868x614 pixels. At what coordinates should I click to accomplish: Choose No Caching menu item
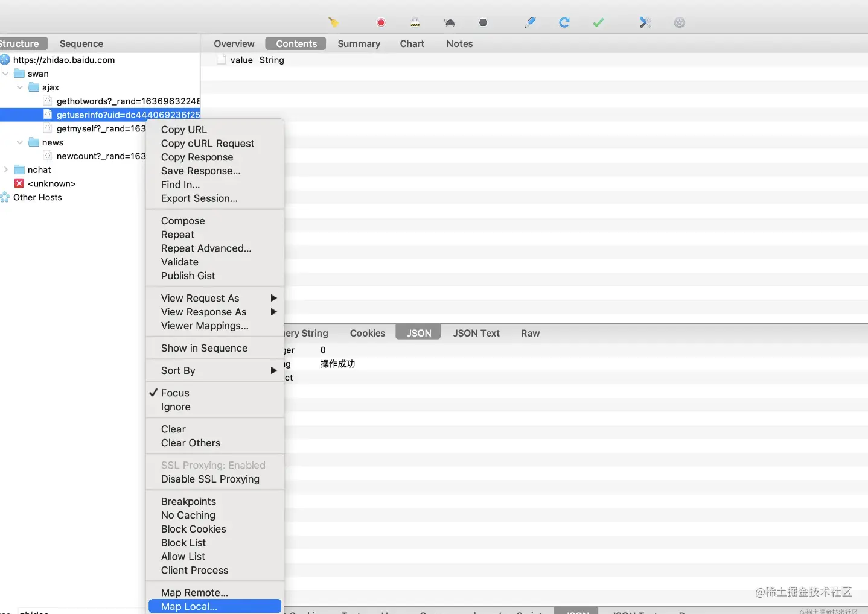pyautogui.click(x=215, y=515)
